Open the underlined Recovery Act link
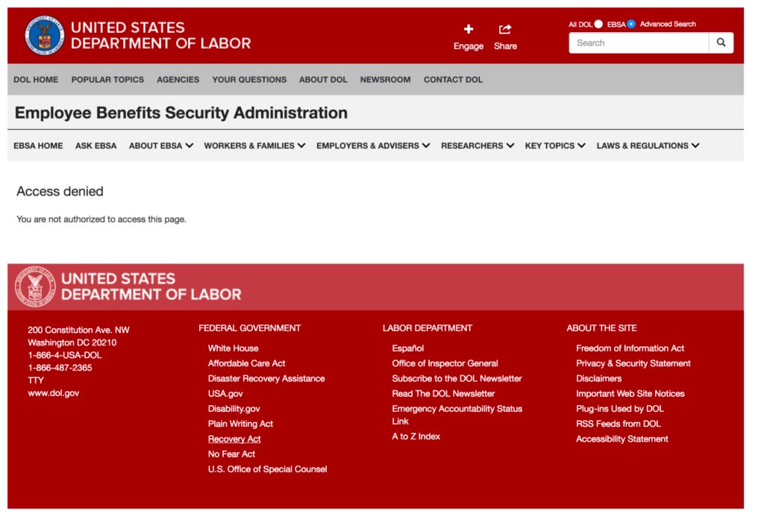764x532 pixels. 234,439
